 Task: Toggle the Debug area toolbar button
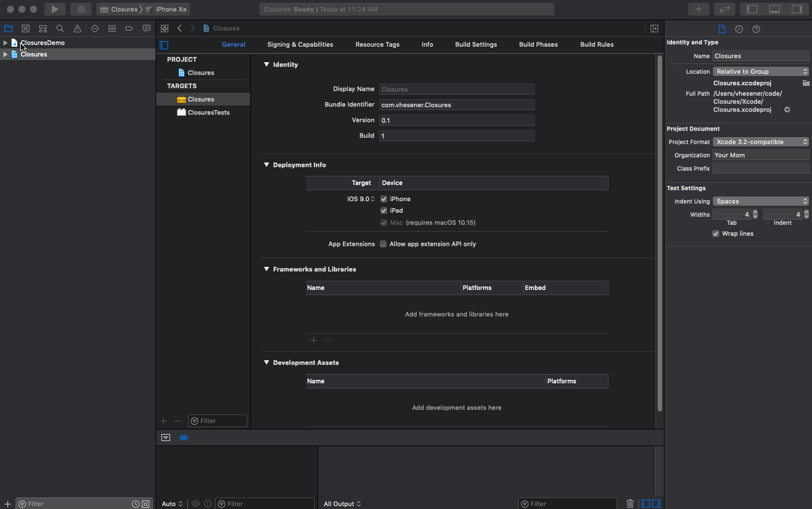pyautogui.click(x=775, y=9)
